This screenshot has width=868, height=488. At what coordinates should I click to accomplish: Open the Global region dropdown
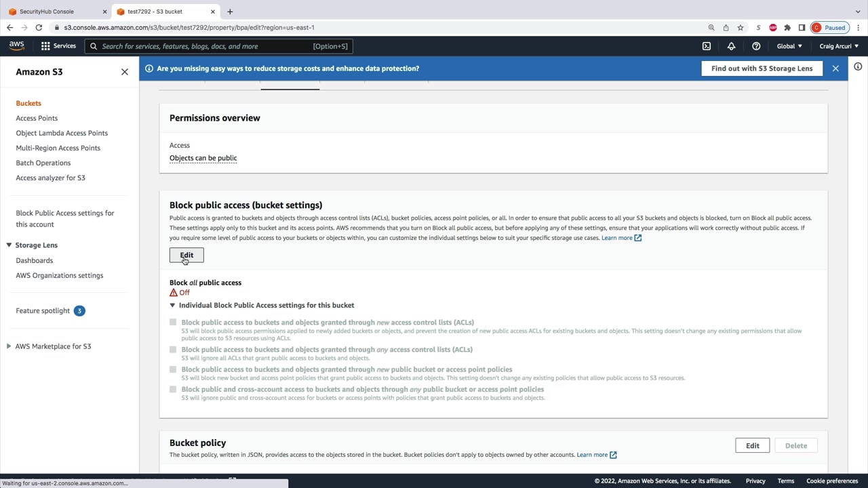point(789,46)
